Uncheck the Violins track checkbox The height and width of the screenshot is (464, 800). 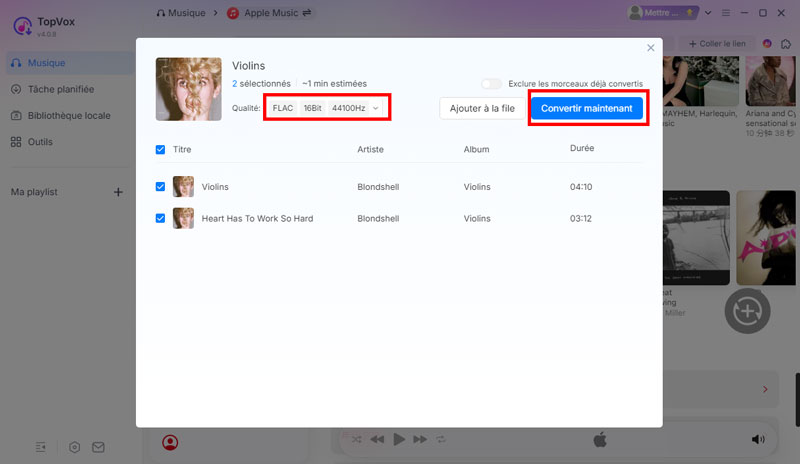tap(160, 187)
